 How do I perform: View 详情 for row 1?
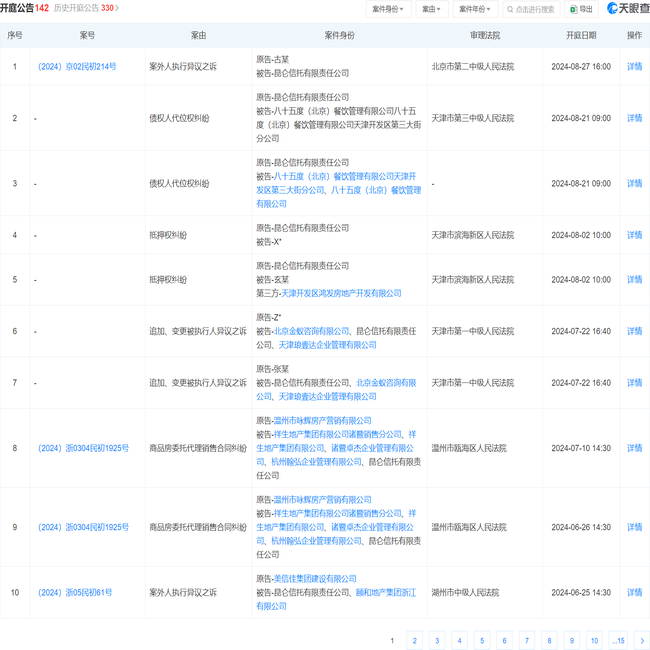point(634,66)
